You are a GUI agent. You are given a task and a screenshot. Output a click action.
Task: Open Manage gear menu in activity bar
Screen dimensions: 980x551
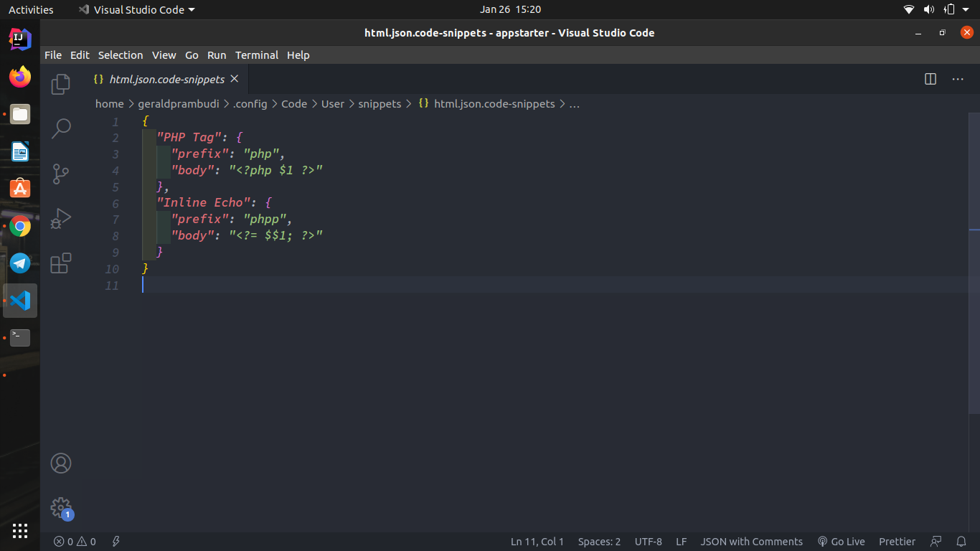click(x=61, y=508)
